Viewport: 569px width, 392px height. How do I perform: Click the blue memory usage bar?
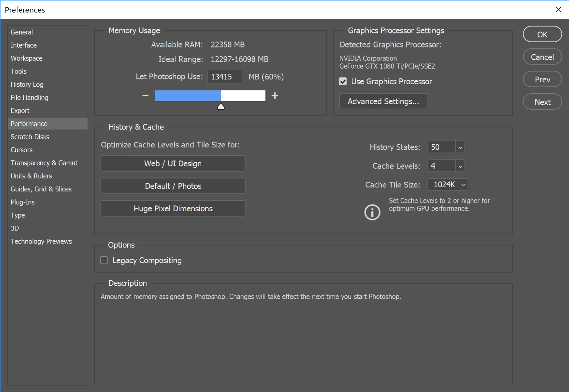click(188, 95)
